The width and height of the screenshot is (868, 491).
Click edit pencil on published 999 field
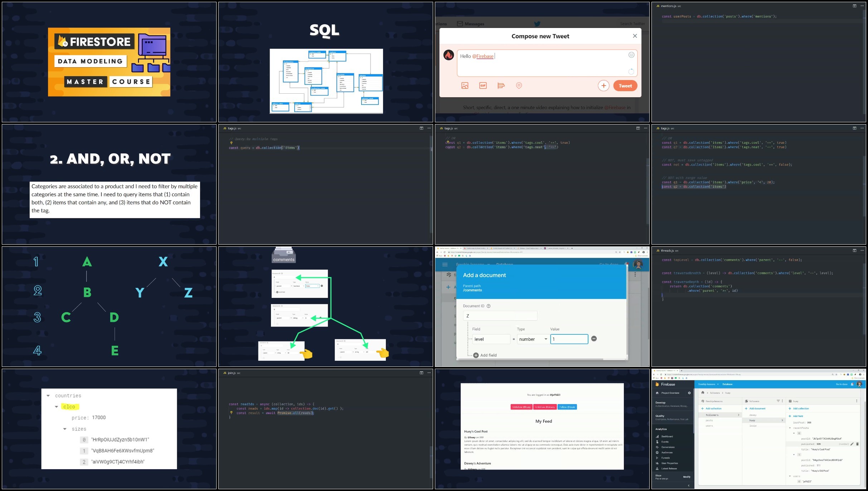pyautogui.click(x=852, y=444)
